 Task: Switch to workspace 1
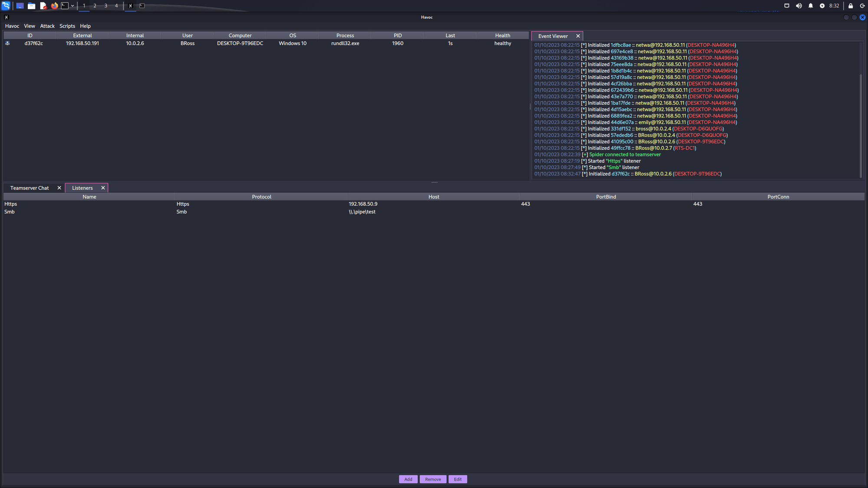[x=84, y=6]
